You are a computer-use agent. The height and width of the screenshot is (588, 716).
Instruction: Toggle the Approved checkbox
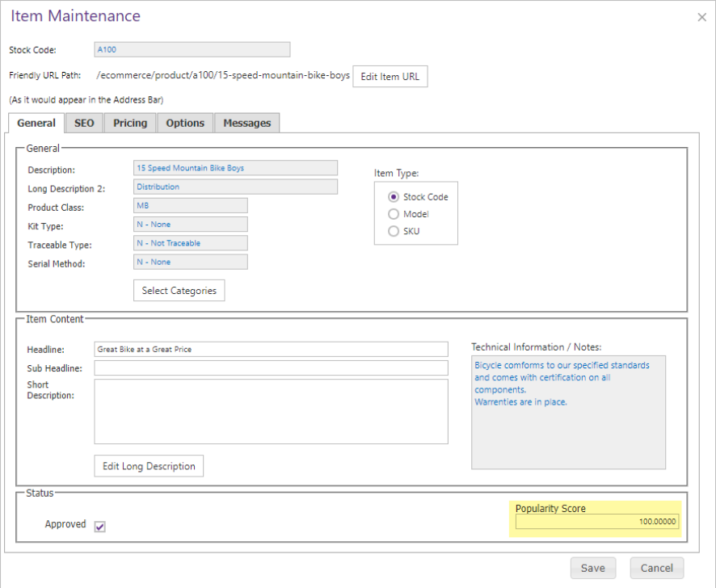pyautogui.click(x=100, y=527)
